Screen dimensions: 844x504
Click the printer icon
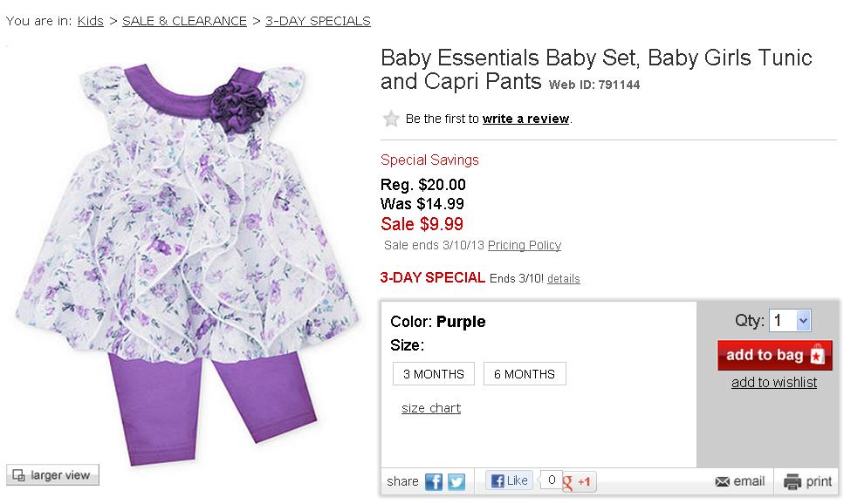coord(793,481)
